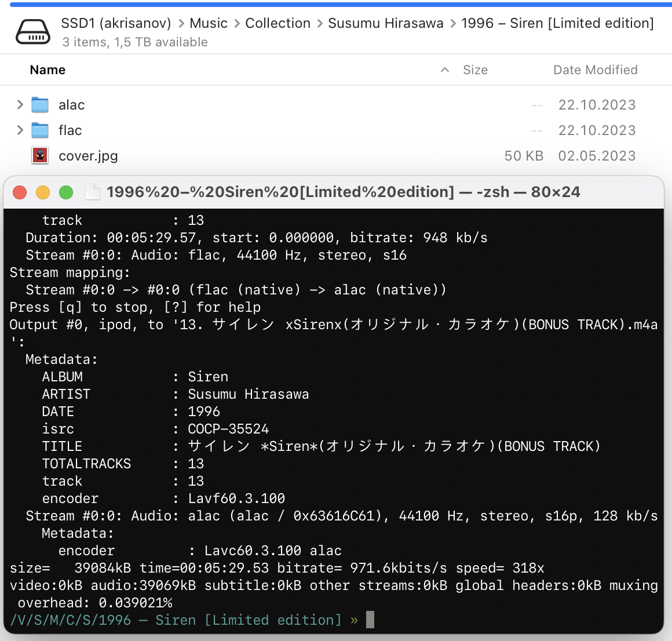Toggle sort order arrow in Name column
Image resolution: width=672 pixels, height=641 pixels.
(x=445, y=70)
